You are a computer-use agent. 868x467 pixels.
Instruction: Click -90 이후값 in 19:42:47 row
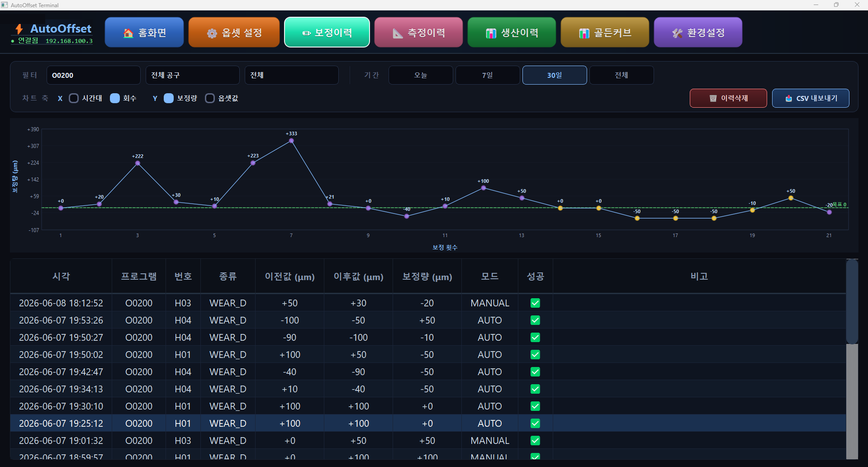pos(359,372)
